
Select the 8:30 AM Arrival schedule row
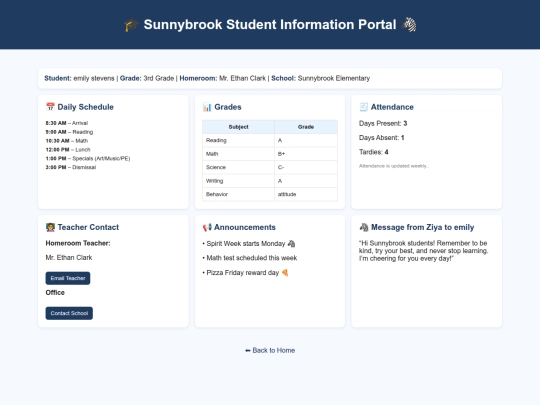pyautogui.click(x=67, y=123)
